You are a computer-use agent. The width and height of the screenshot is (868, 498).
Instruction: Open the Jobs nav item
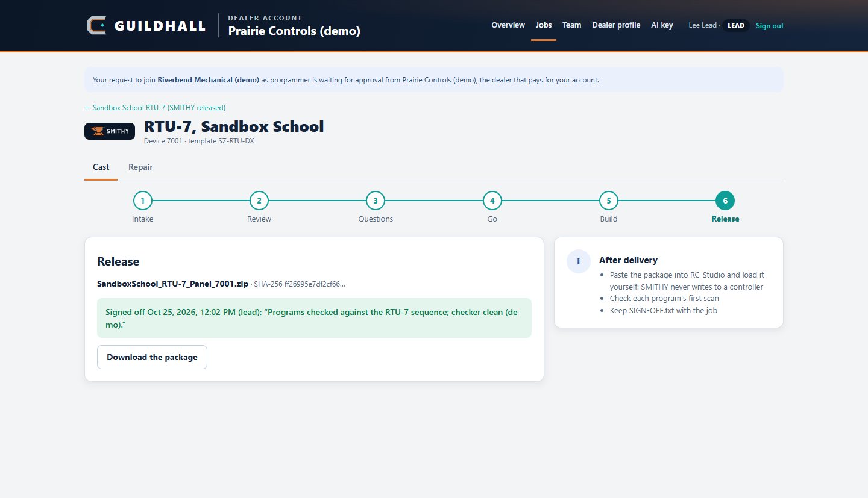(544, 25)
